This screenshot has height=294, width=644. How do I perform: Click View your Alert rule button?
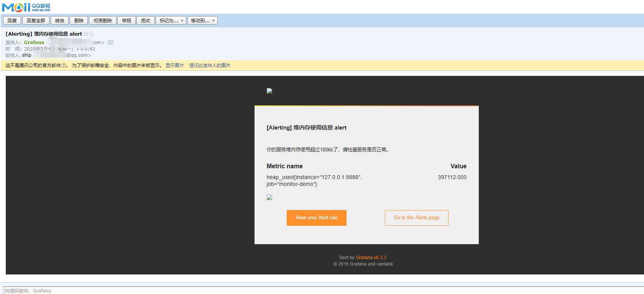tap(317, 218)
